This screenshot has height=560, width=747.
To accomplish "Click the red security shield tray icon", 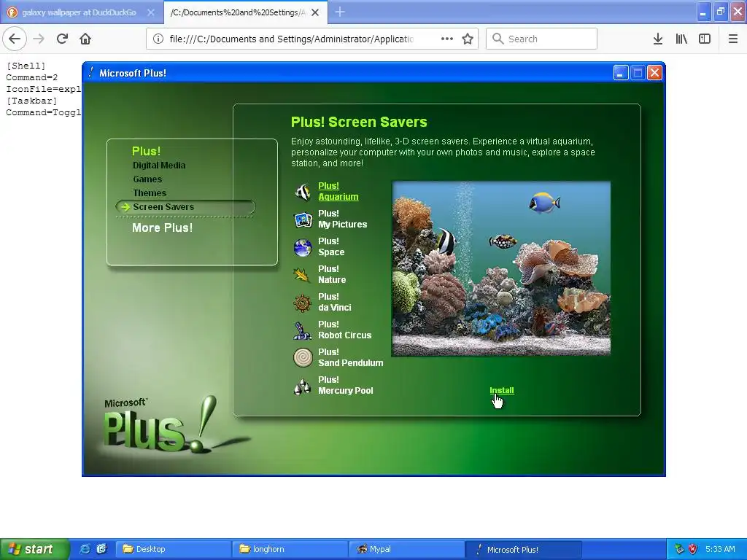I will pyautogui.click(x=693, y=549).
